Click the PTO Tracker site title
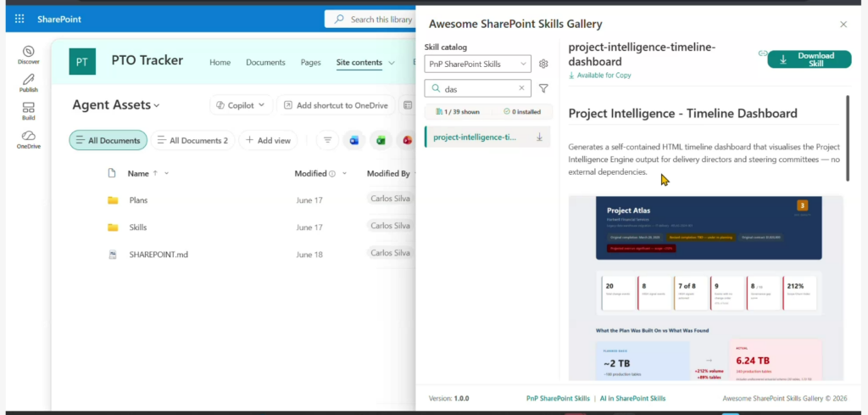 147,60
